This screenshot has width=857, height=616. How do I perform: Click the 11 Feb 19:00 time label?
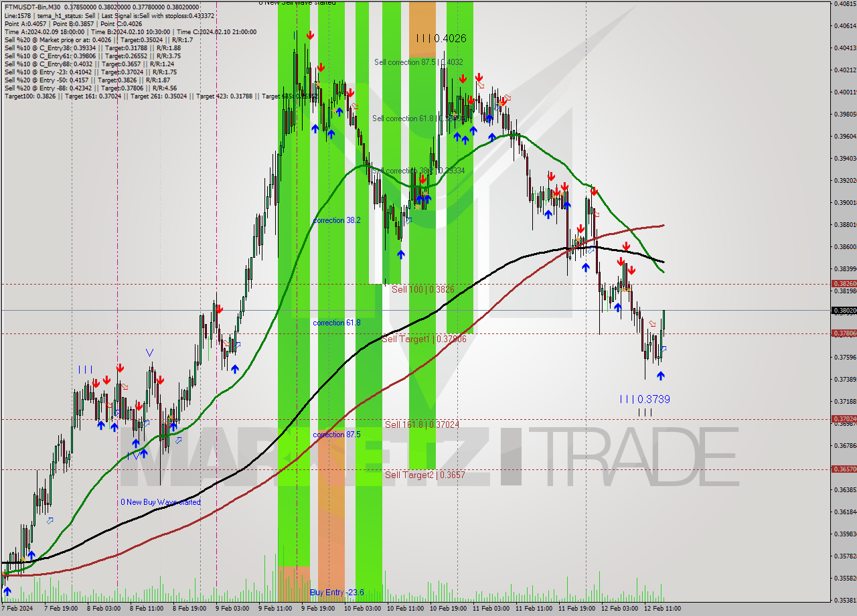pyautogui.click(x=576, y=609)
